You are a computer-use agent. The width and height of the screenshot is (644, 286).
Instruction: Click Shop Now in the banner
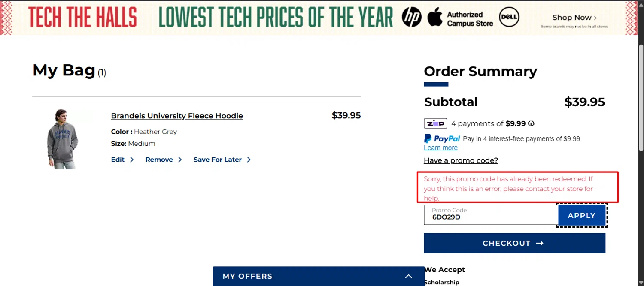tap(574, 18)
